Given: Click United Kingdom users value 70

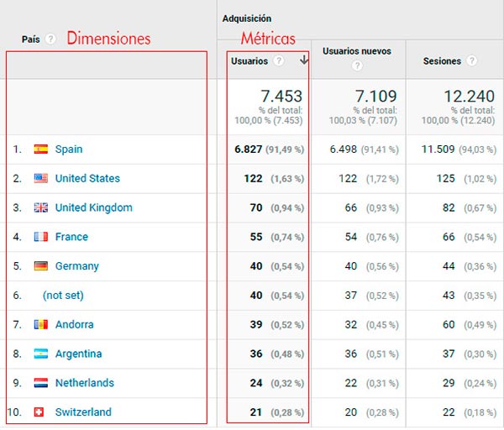Looking at the screenshot, I should (x=256, y=207).
